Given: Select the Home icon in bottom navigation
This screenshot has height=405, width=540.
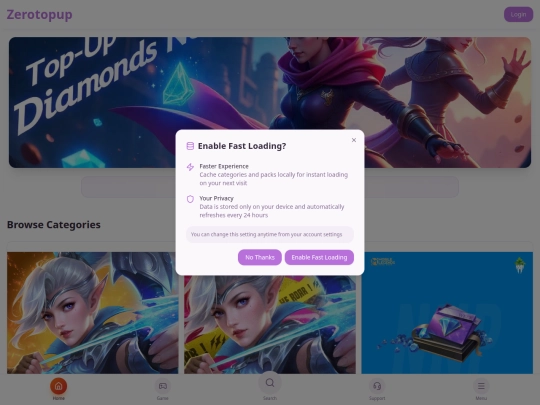Looking at the screenshot, I should click(59, 386).
